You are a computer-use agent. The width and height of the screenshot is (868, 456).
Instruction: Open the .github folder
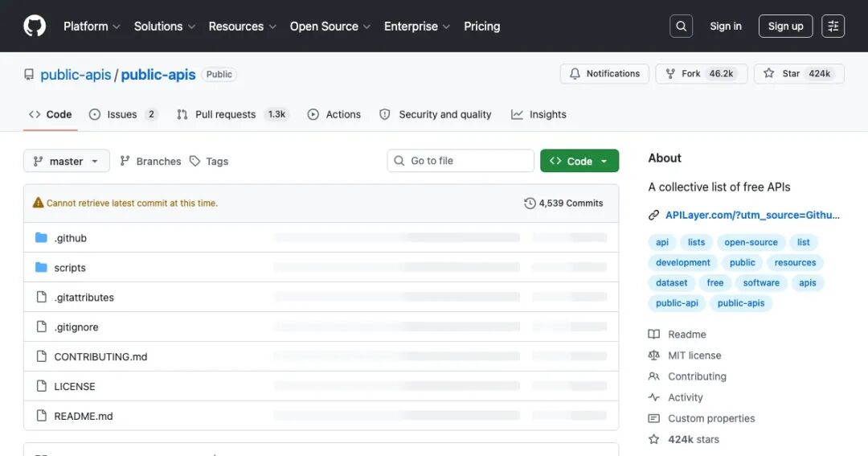(x=70, y=238)
